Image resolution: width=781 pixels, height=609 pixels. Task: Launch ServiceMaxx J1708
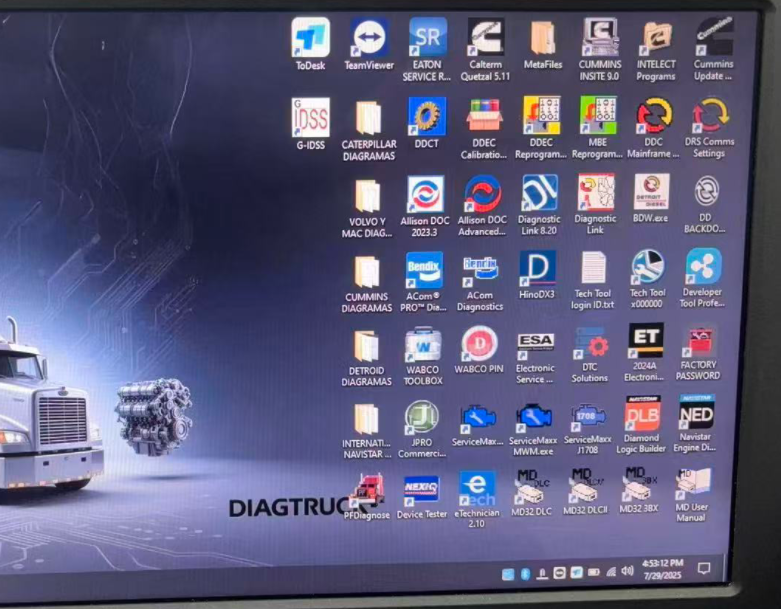588,429
